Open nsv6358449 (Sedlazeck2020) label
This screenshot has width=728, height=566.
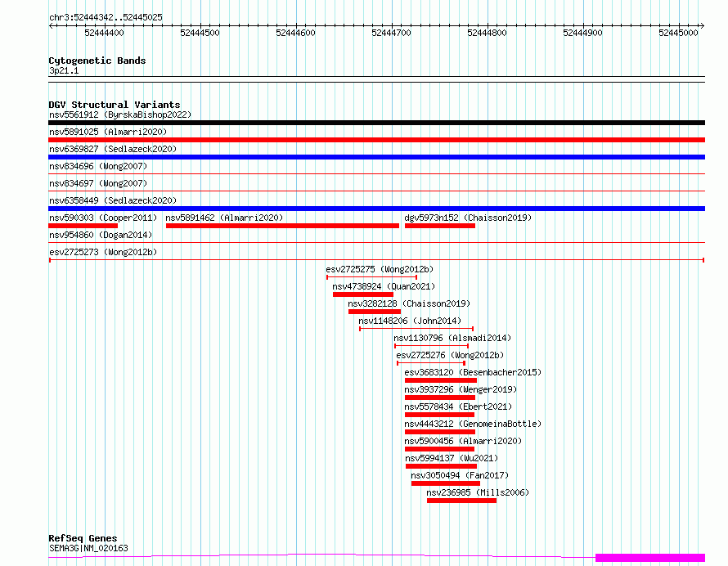pos(113,200)
